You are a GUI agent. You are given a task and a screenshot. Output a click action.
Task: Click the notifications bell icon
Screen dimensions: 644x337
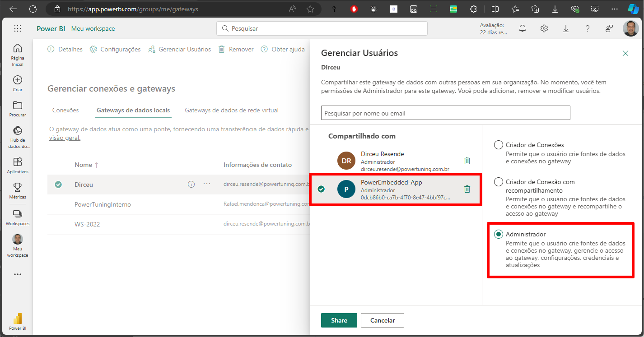click(523, 28)
